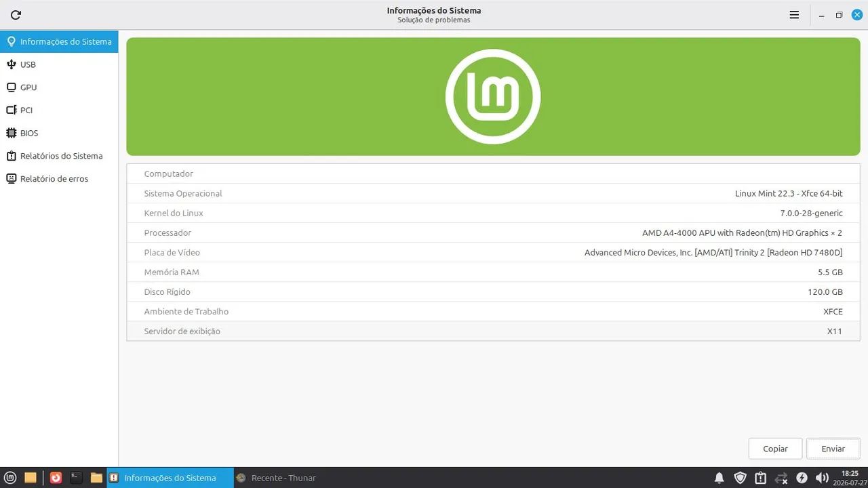Screen dimensions: 868x488
Task: Click the Processador label
Action: point(167,232)
